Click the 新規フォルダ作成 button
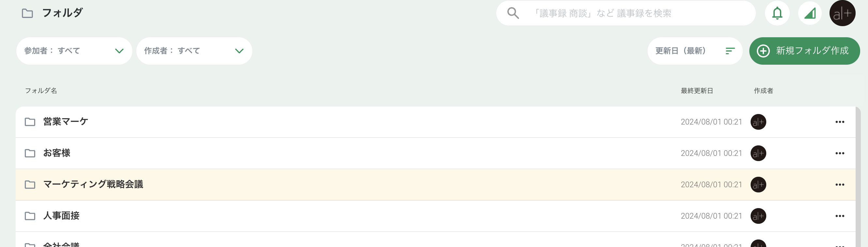Screen dimensions: 868x247 804,51
